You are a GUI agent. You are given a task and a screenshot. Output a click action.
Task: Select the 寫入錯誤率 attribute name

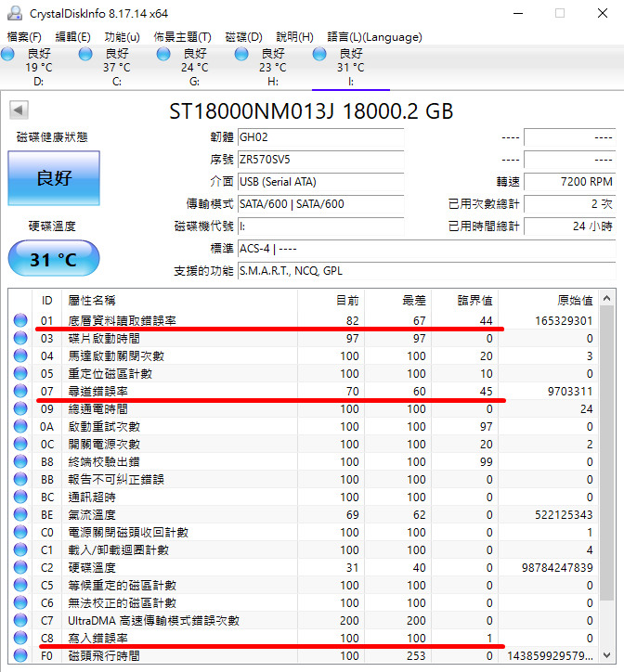pos(97,638)
